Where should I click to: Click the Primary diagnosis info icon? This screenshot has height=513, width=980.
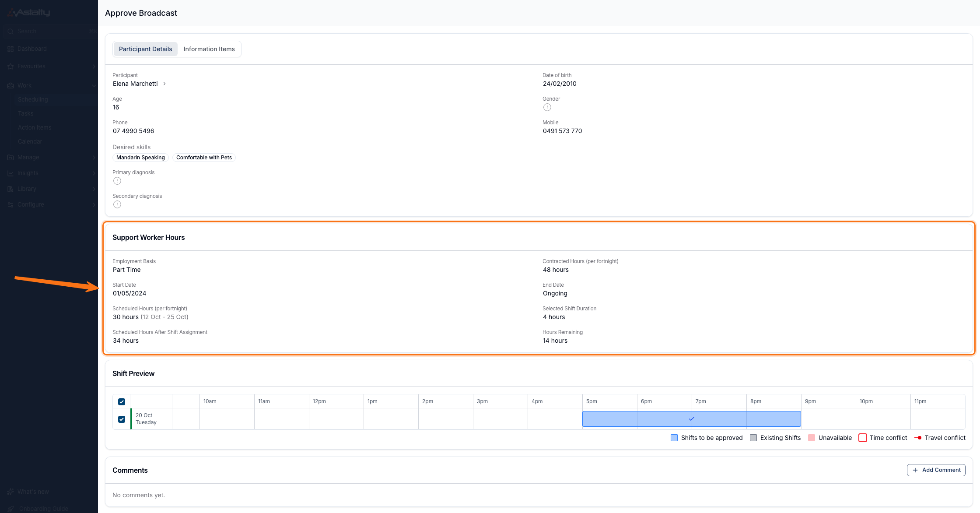[117, 181]
